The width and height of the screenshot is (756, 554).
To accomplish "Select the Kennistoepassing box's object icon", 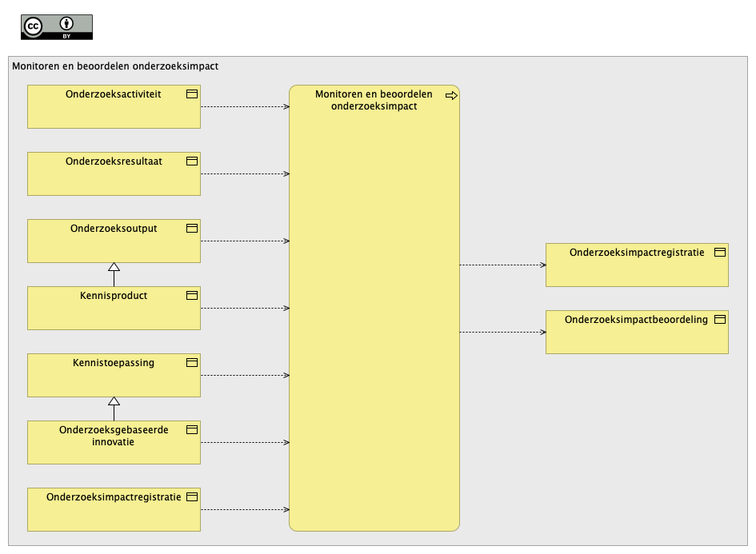I will pyautogui.click(x=192, y=363).
